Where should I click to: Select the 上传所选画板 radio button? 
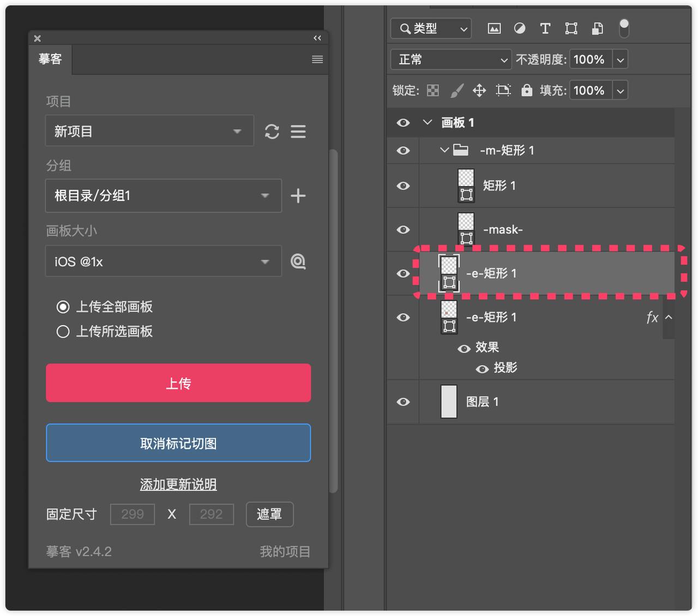[63, 331]
